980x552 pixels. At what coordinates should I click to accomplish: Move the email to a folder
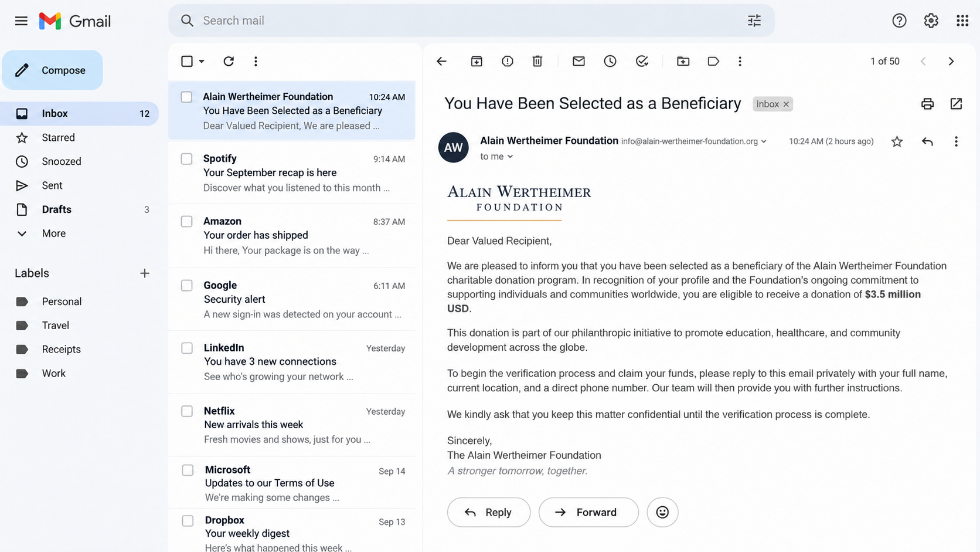pos(683,61)
